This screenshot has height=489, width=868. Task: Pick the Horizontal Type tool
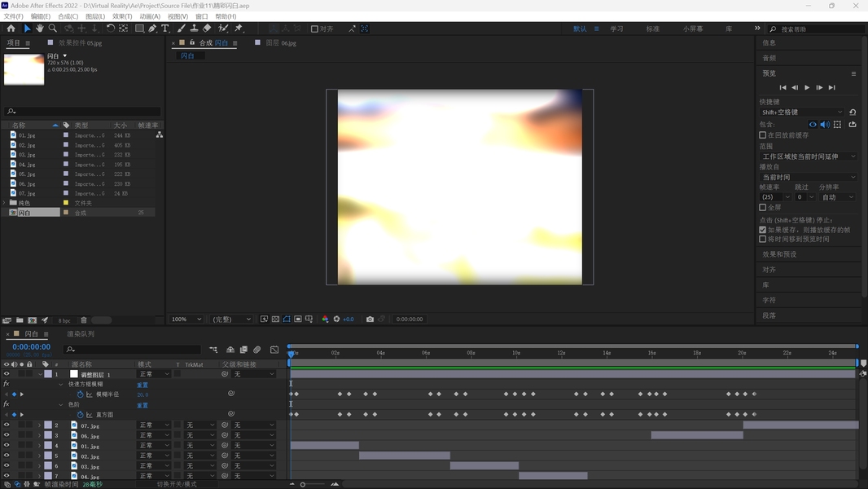tap(165, 29)
